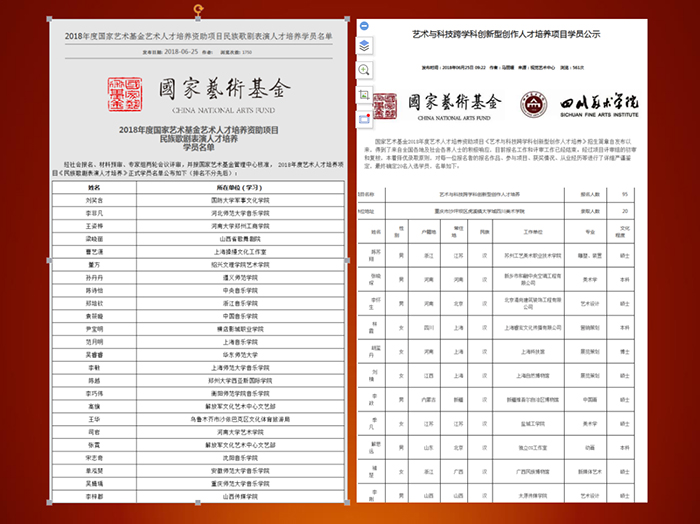The width and height of the screenshot is (700, 524).
Task: Open the layers stack icon
Action: [364, 46]
